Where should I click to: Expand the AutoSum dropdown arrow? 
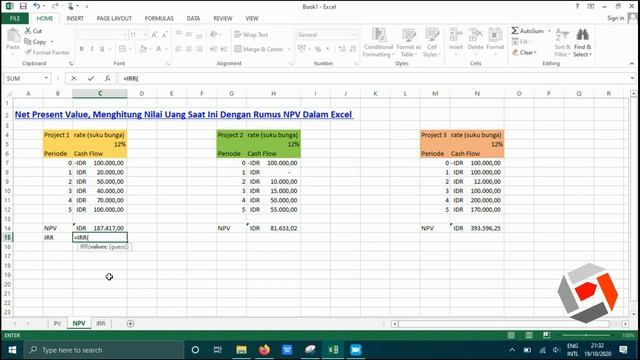549,31
